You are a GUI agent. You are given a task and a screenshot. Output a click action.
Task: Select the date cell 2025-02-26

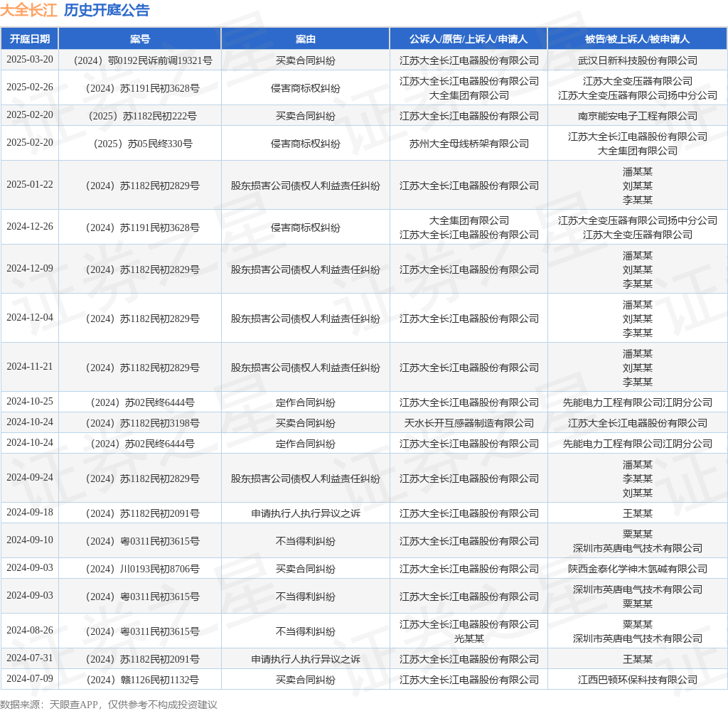(30, 87)
